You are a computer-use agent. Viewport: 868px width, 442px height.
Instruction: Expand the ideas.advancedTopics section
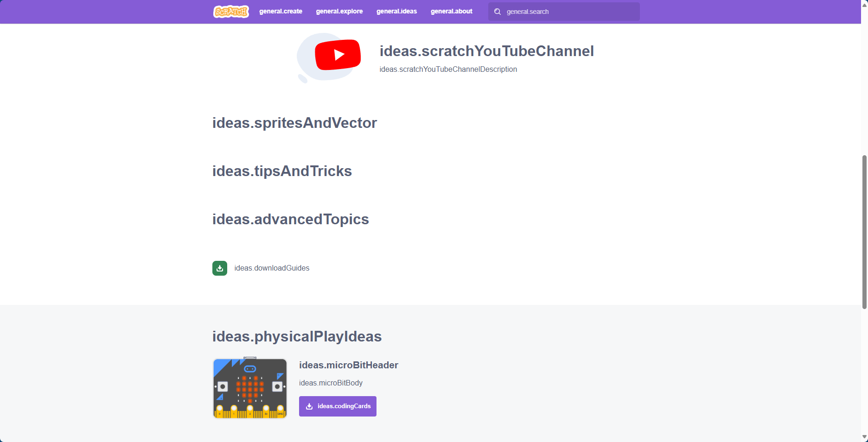pyautogui.click(x=290, y=219)
